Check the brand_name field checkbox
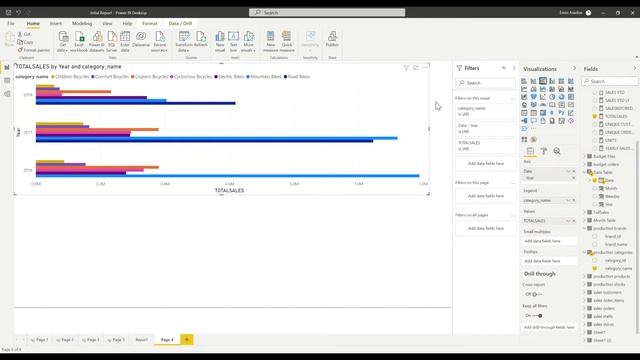This screenshot has width=640, height=360. (595, 244)
